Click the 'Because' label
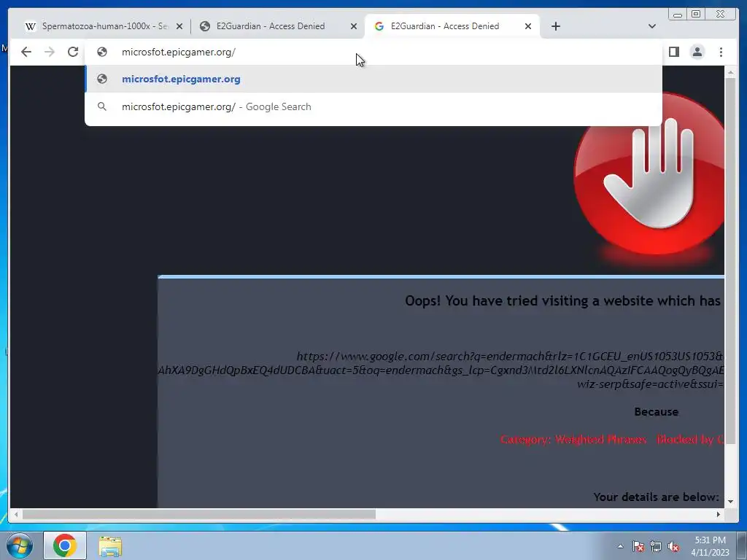 tap(656, 412)
